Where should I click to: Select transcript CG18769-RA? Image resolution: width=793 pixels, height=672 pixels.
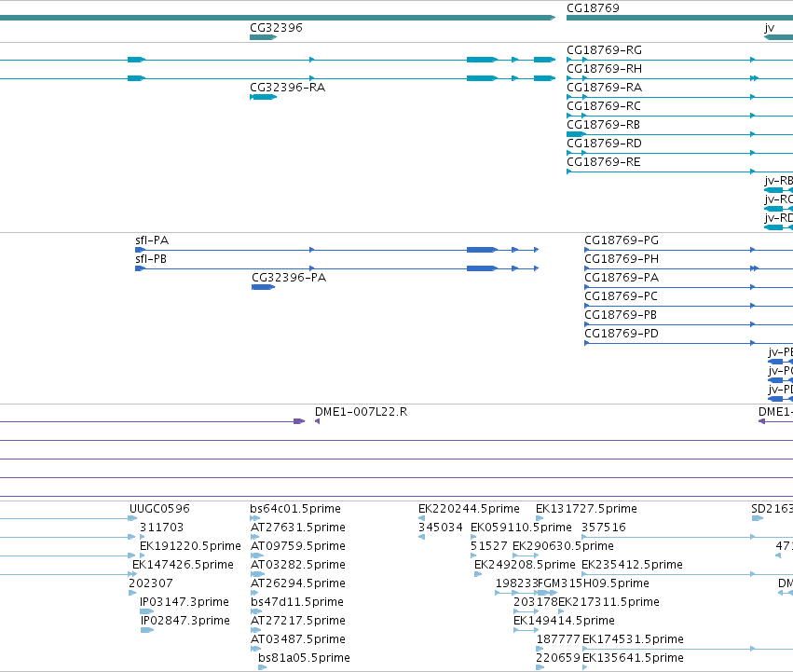click(605, 88)
